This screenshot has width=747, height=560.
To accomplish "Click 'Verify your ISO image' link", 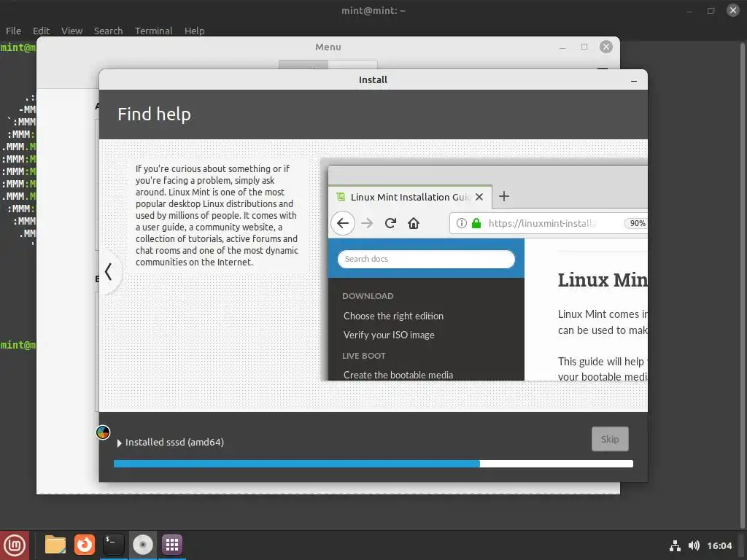I will 389,335.
